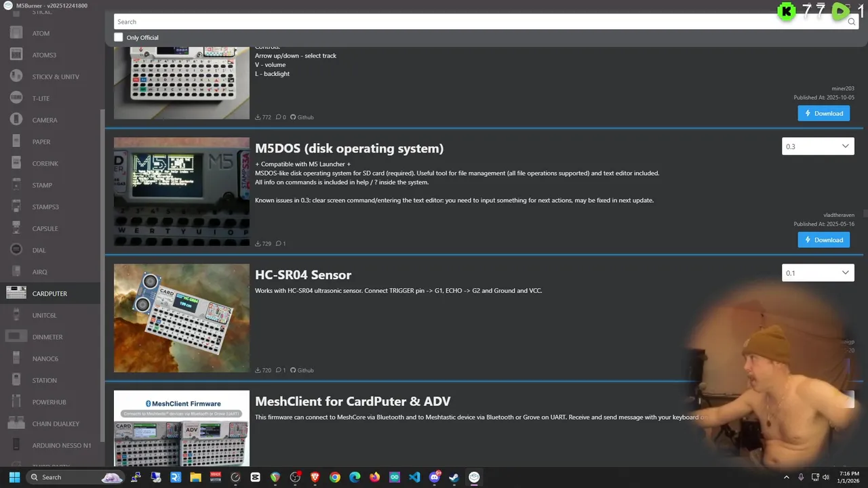The height and width of the screenshot is (488, 868).
Task: Click into the firmware Search field
Action: pyautogui.click(x=481, y=22)
